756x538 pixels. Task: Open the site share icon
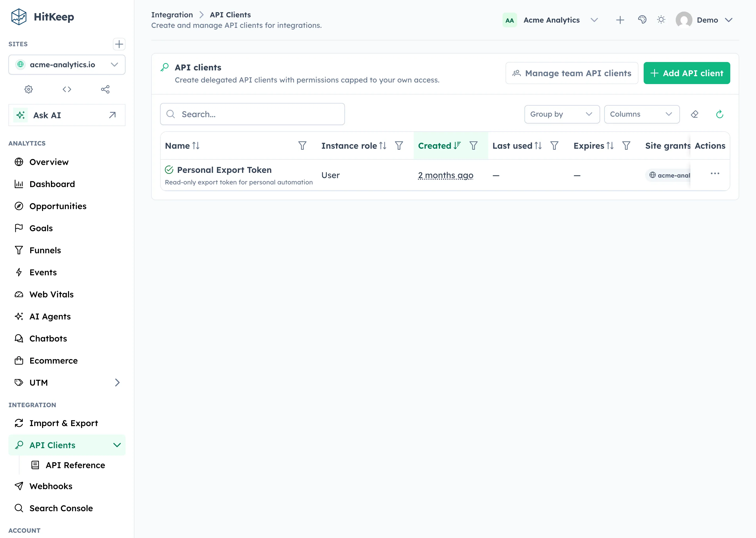pos(105,89)
